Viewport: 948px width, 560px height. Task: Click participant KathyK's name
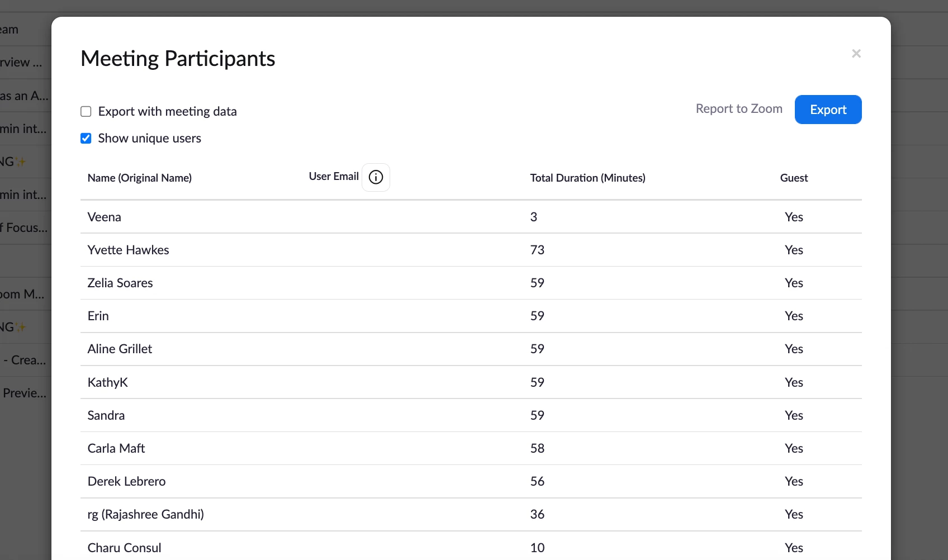pyautogui.click(x=108, y=382)
